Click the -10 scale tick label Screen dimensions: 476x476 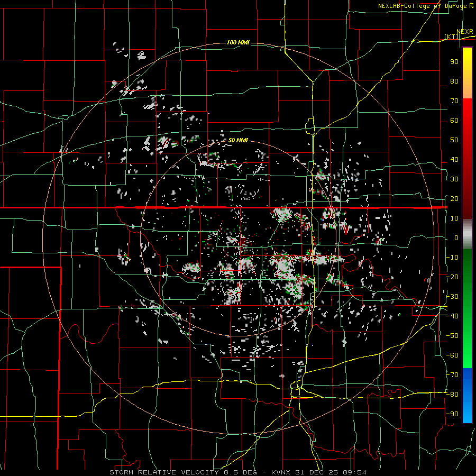click(452, 258)
